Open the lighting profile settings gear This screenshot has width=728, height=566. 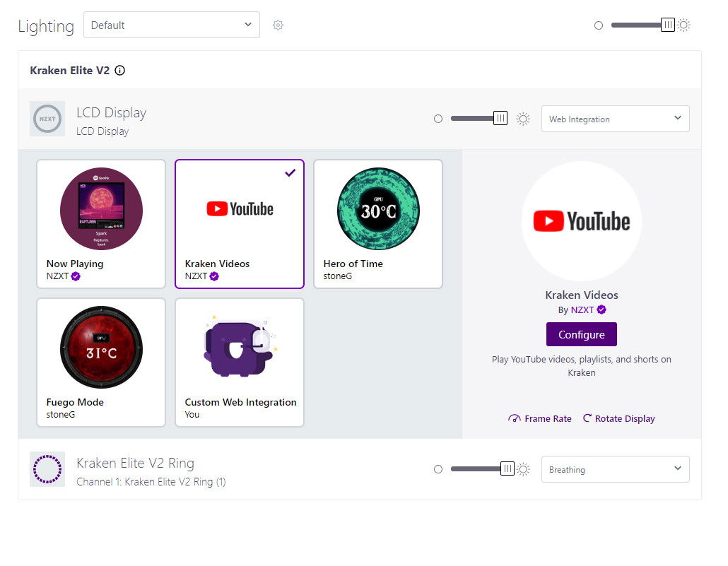278,25
